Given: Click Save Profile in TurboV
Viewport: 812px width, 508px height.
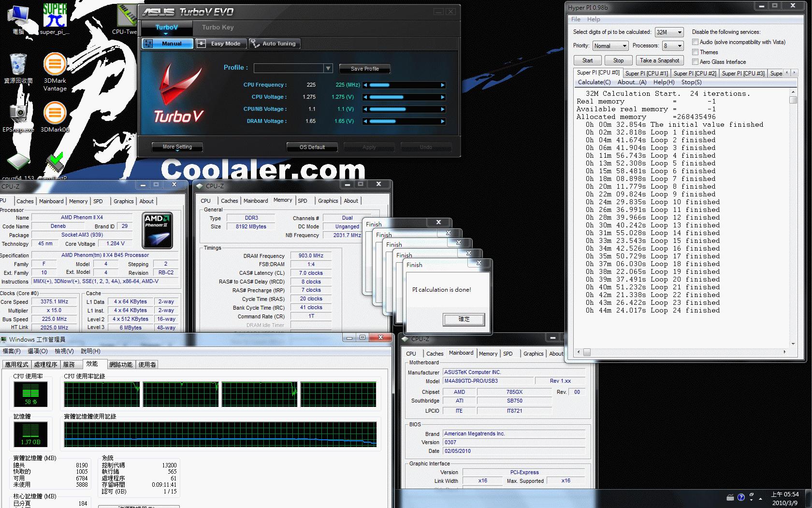Looking at the screenshot, I should (x=364, y=69).
